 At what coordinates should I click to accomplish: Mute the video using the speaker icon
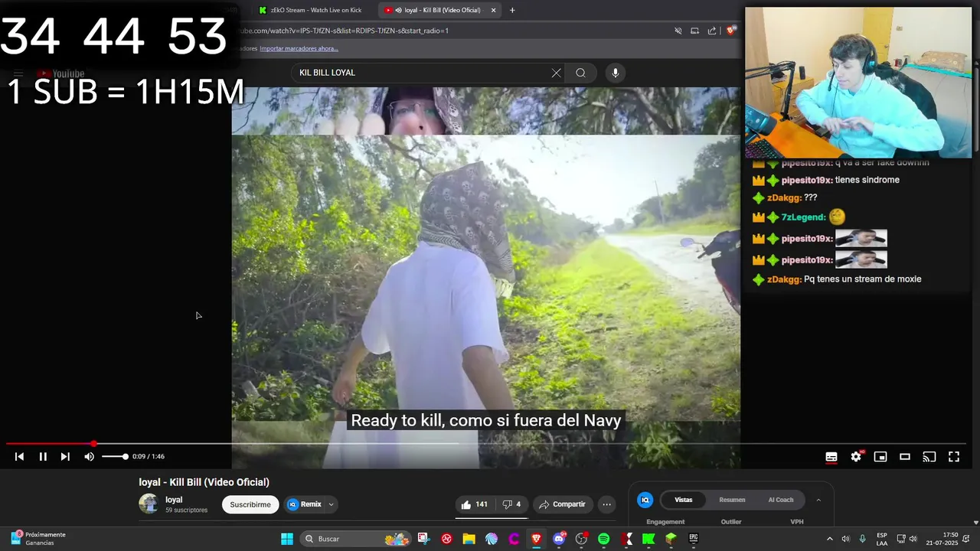point(89,457)
